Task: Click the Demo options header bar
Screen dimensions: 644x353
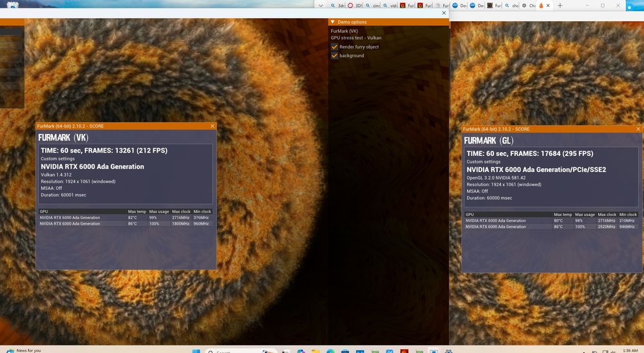Action: click(x=388, y=22)
